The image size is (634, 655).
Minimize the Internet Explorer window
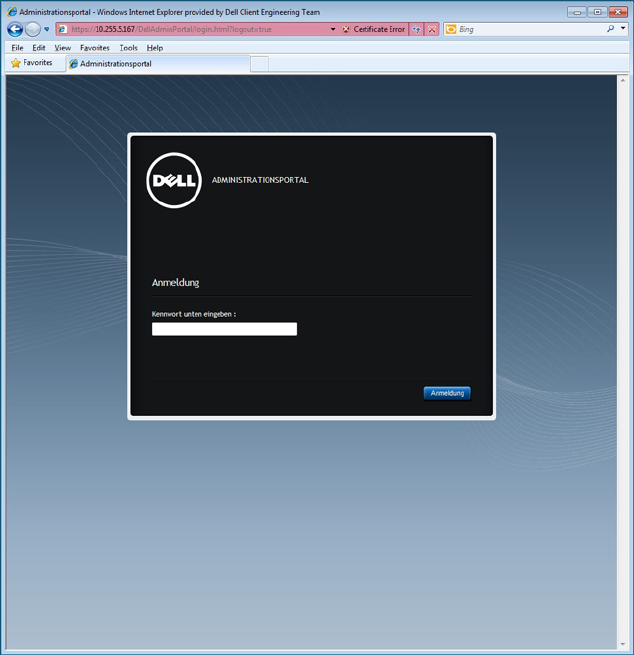[577, 12]
